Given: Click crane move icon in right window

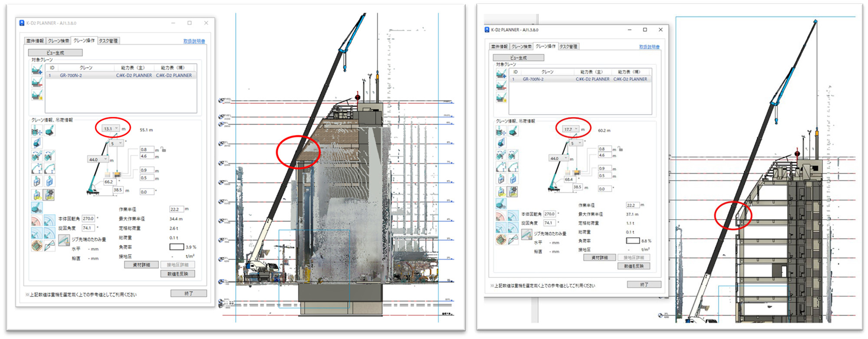Looking at the screenshot, I should point(501,131).
